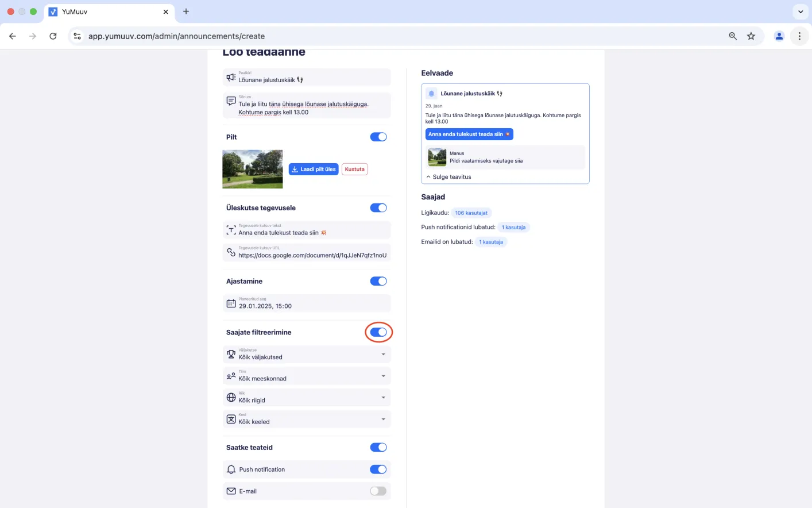Screen dimensions: 812x508
Task: Click the trophy icon in challenges filter
Action: point(231,354)
